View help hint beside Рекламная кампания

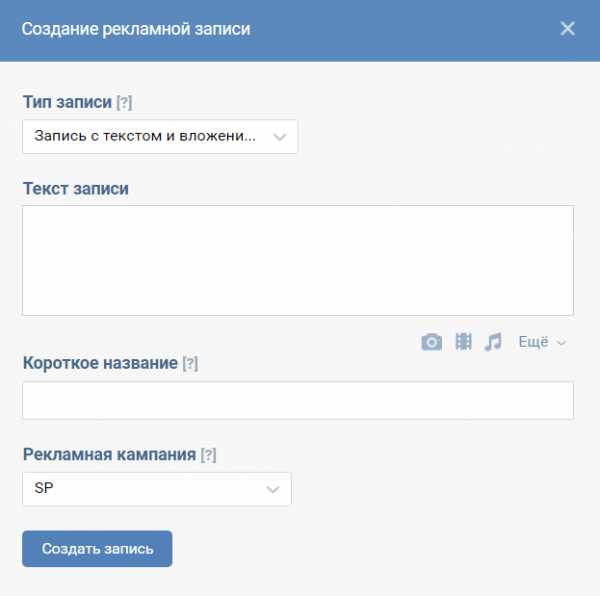click(x=209, y=455)
